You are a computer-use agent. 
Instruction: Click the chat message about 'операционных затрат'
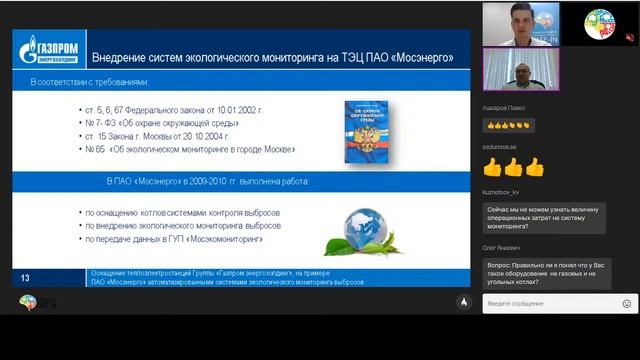click(544, 218)
